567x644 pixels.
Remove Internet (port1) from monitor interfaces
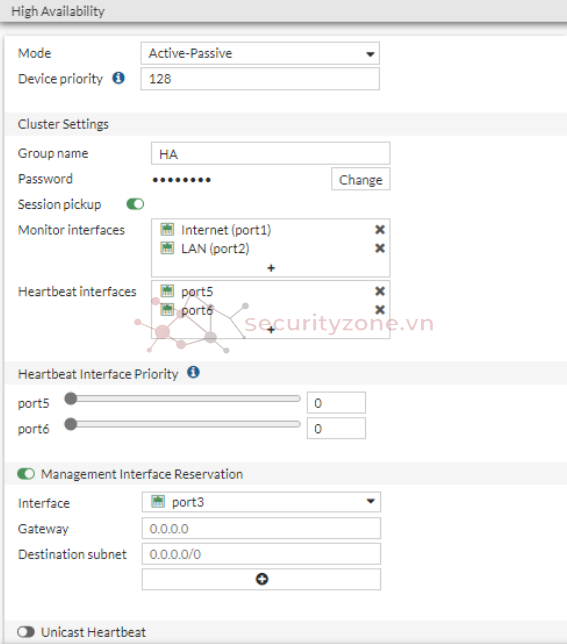point(380,230)
